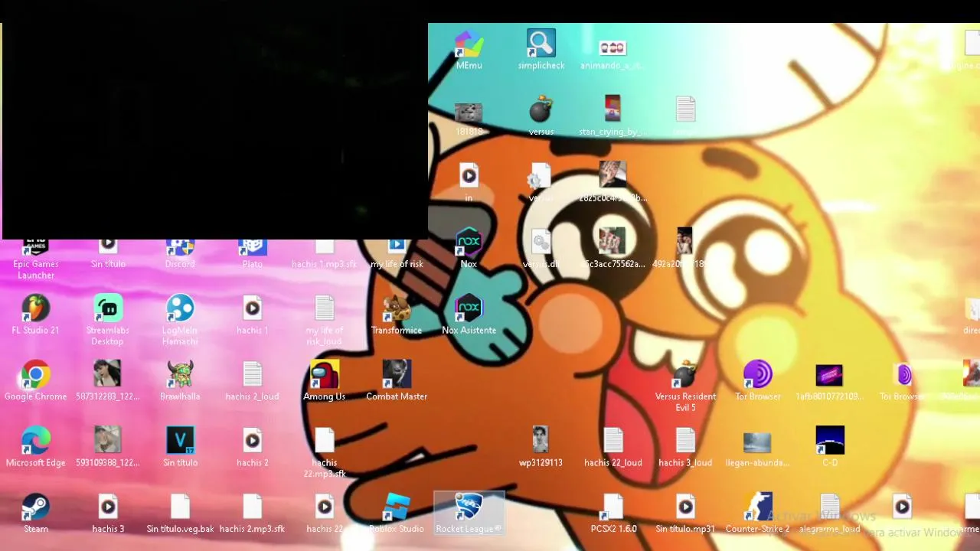Screen dimensions: 980x551
Task: Launch LogMeIn Hamachi
Action: (180, 320)
